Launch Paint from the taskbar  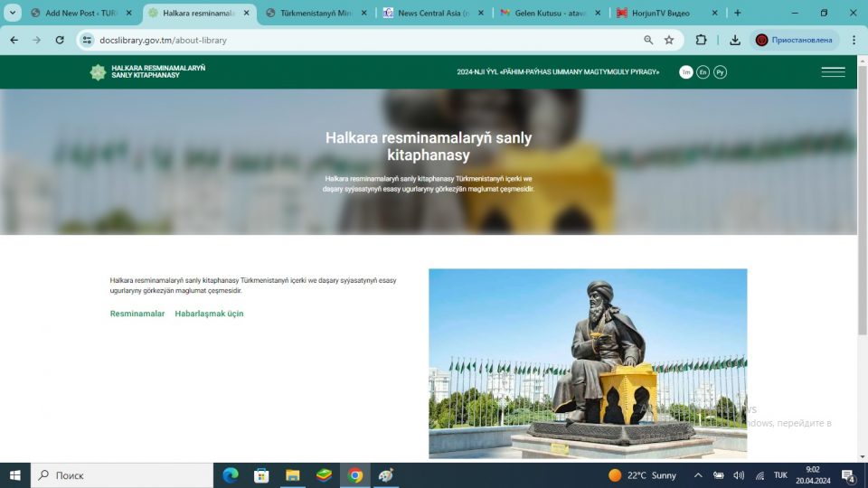pos(386,475)
